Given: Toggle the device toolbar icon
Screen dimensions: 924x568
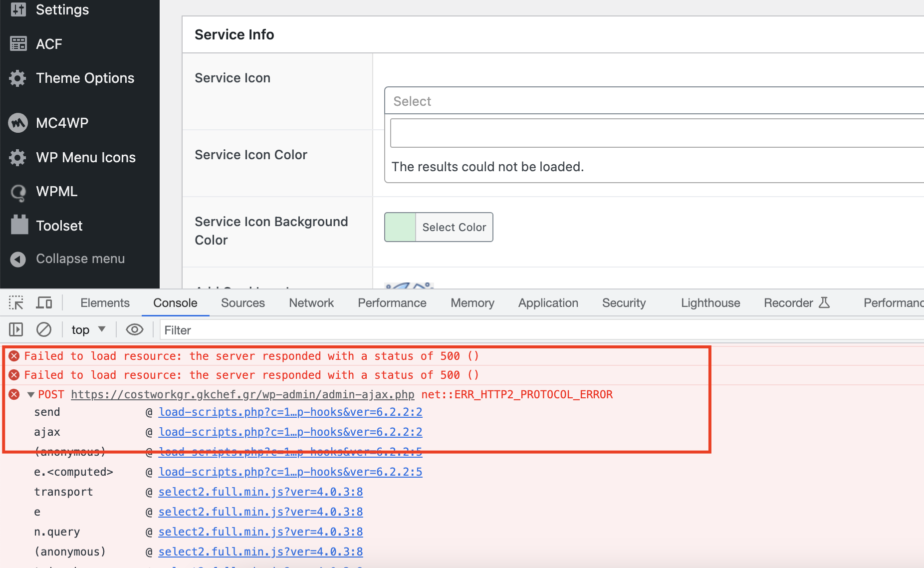Looking at the screenshot, I should pos(44,303).
